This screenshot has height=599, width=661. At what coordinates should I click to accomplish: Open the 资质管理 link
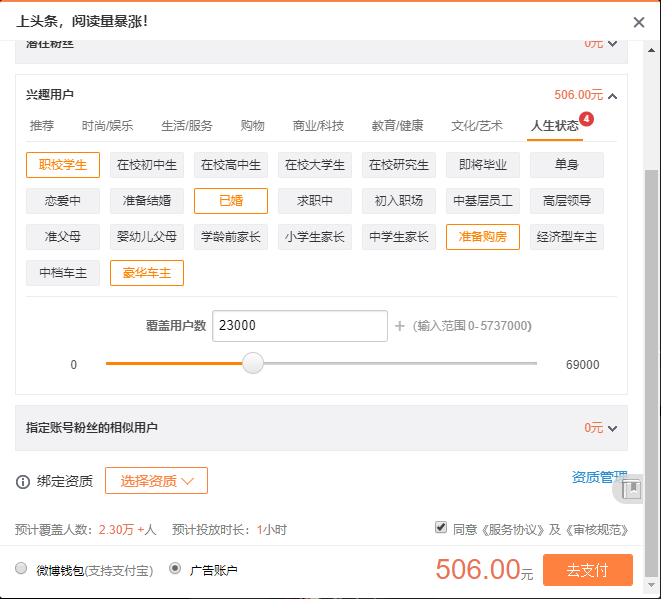tap(599, 477)
